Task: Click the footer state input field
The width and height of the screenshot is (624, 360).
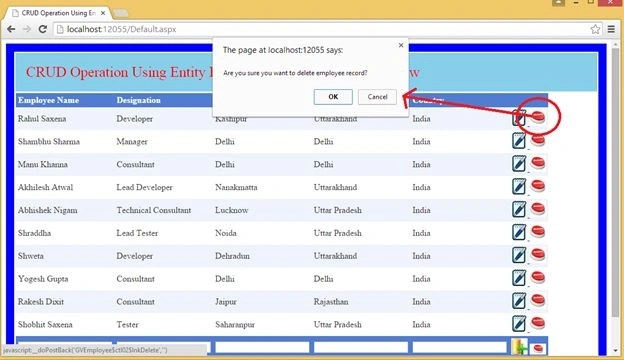Action: point(361,347)
